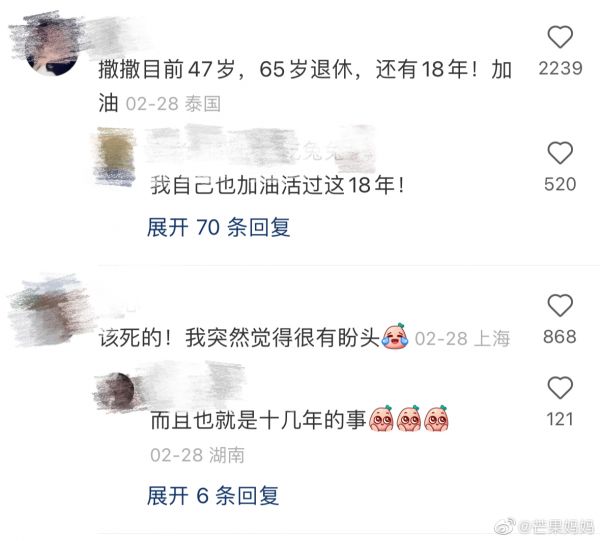Expand the 6 replies thread
600x541 pixels.
pos(213,496)
